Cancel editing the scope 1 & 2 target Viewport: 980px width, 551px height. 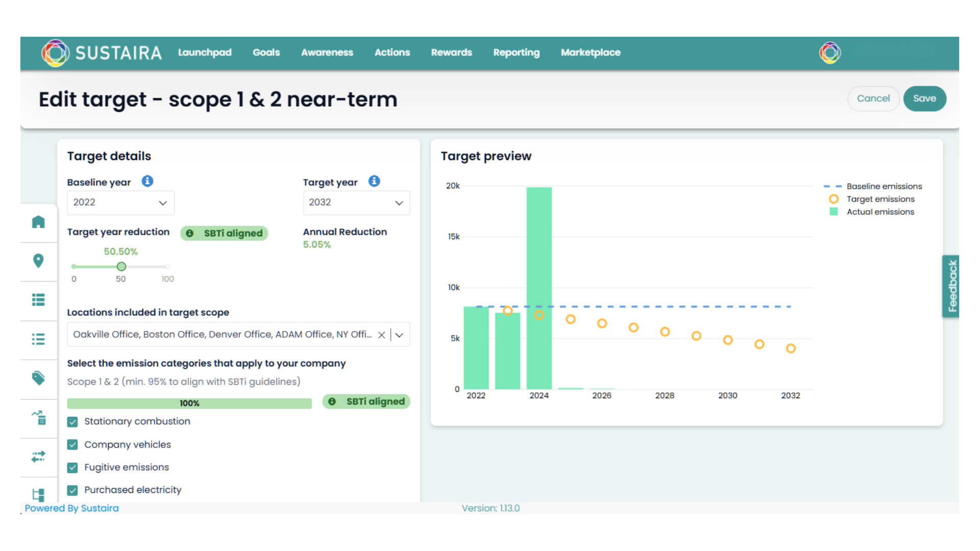873,98
